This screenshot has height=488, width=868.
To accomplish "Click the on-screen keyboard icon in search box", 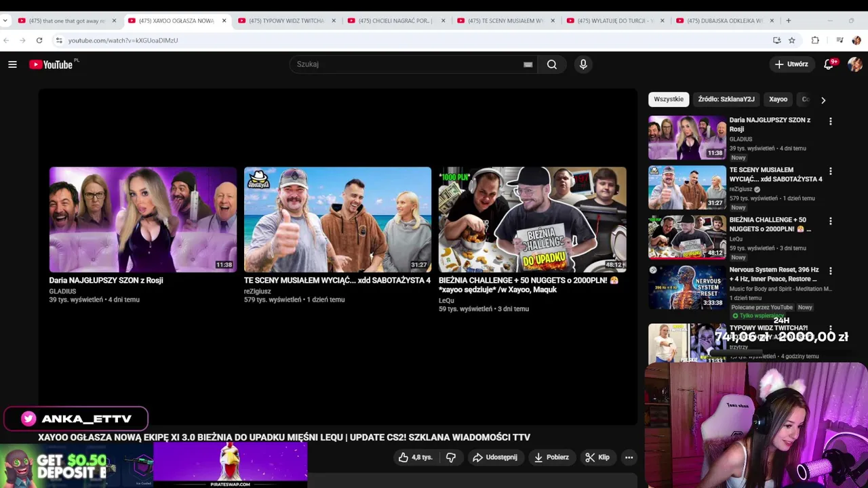I will tap(528, 64).
